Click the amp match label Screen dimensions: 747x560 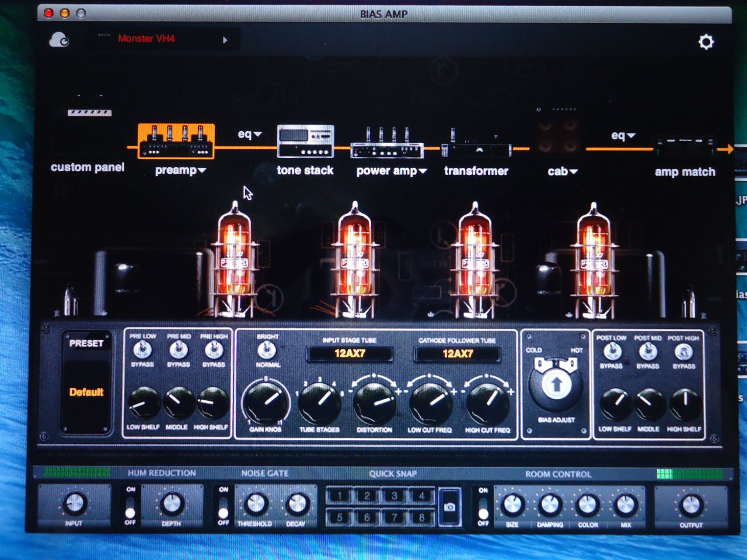(685, 172)
